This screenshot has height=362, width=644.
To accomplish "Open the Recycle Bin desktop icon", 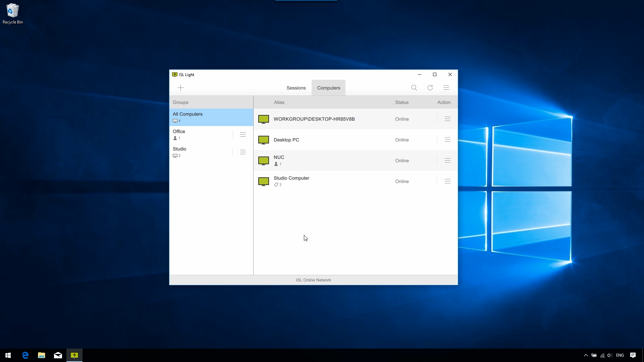I will 13,14.
